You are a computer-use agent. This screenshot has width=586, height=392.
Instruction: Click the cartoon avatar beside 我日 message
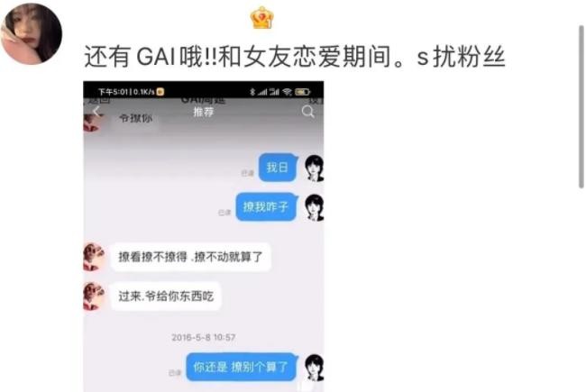(x=314, y=169)
